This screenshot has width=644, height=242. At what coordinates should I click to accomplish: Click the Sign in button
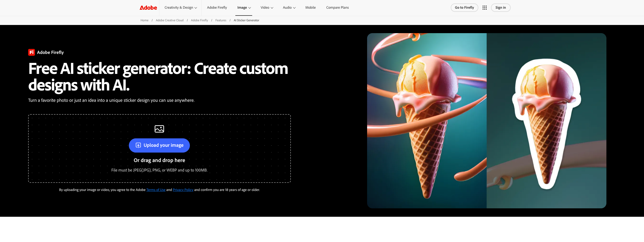tap(501, 8)
